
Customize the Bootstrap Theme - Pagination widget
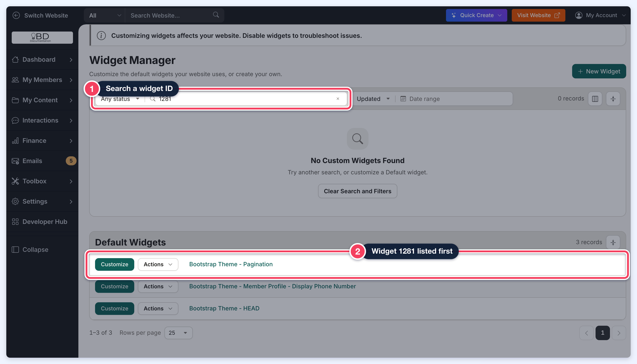click(x=114, y=264)
